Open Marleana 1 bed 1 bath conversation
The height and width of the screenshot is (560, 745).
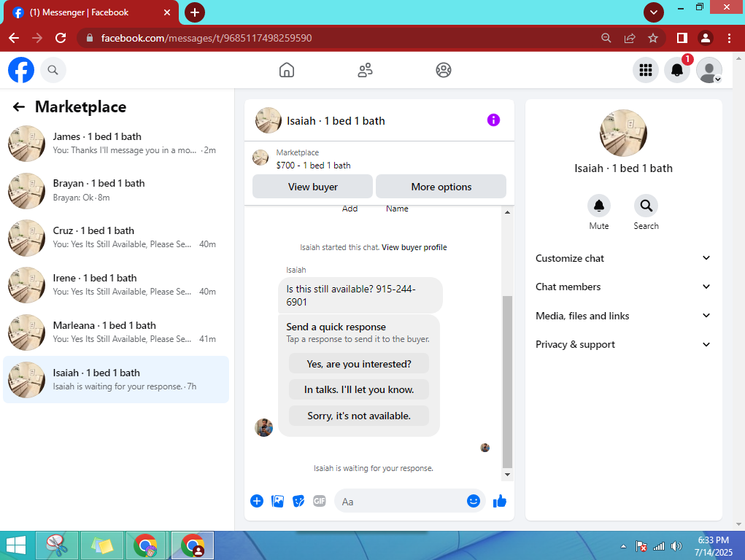point(116,332)
